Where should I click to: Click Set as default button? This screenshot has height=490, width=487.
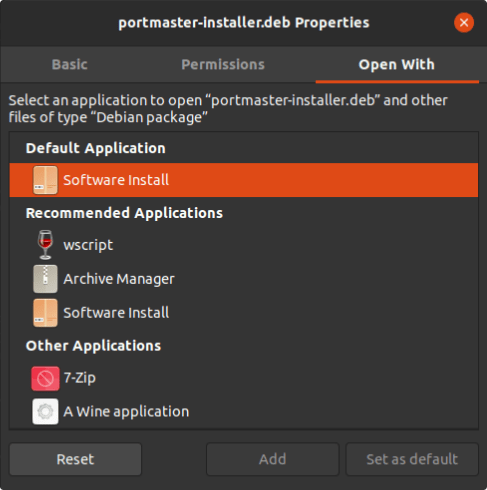tap(412, 459)
